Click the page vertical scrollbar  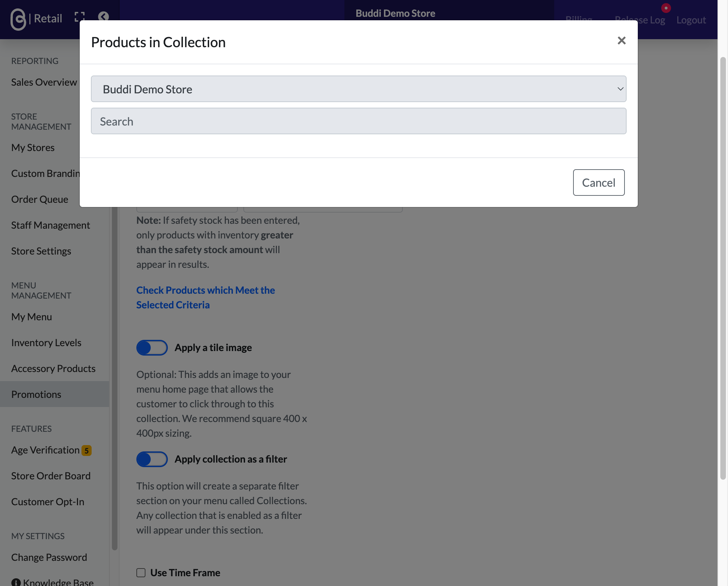723,267
